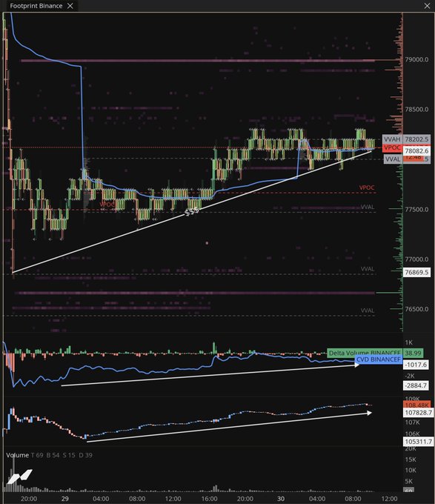Click the 77000.0 price axis label

point(416,259)
